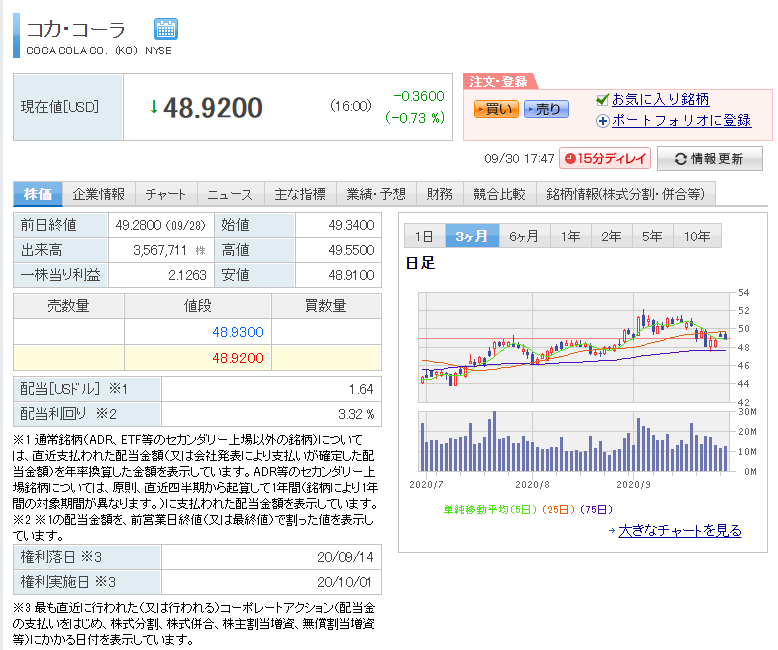
Task: Click the price change -0.3600
Action: (419, 96)
